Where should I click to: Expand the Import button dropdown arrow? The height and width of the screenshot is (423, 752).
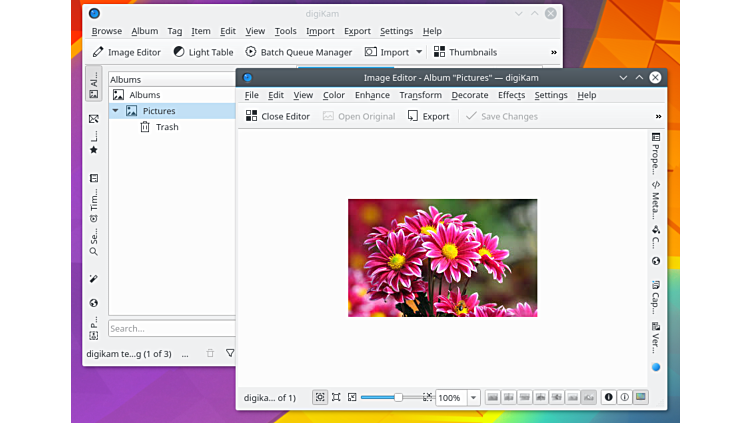pos(419,52)
